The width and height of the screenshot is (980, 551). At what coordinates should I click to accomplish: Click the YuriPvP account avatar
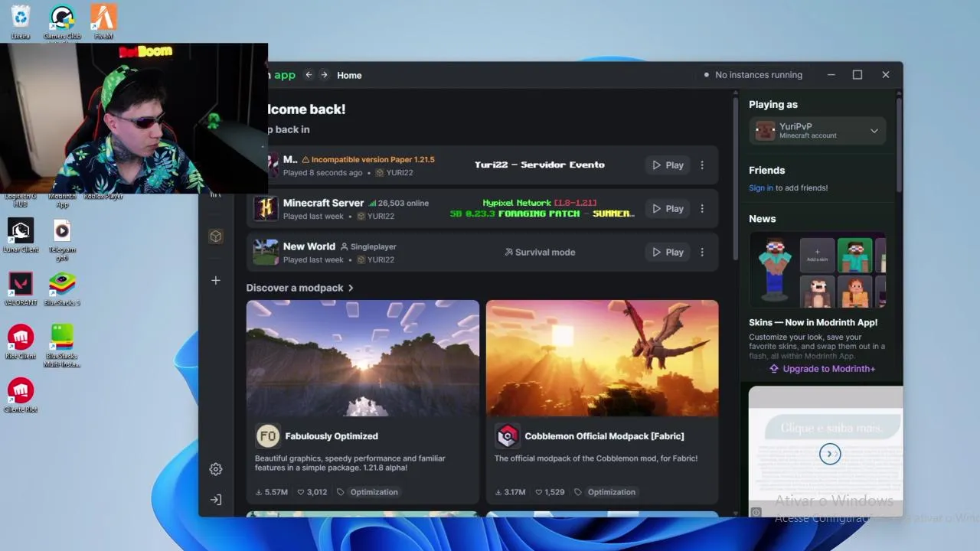[765, 131]
